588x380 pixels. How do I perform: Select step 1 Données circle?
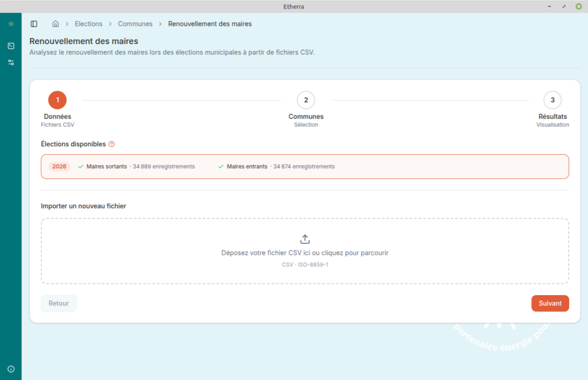[x=57, y=100]
